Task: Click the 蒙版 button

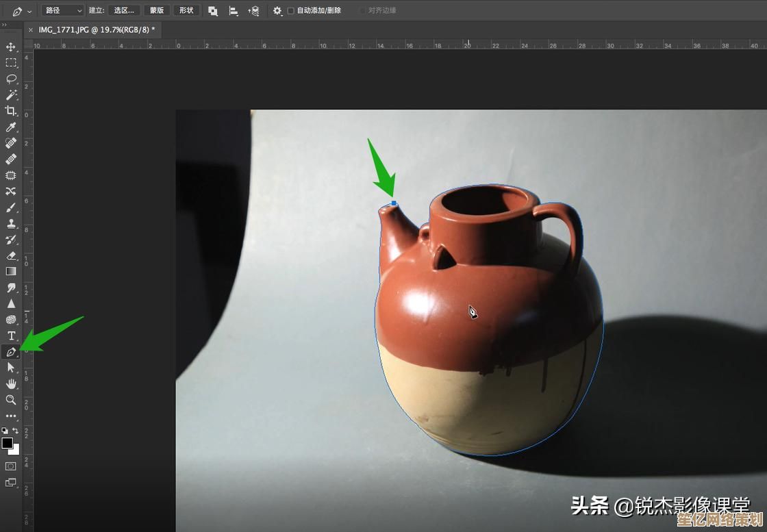Action: 156,10
